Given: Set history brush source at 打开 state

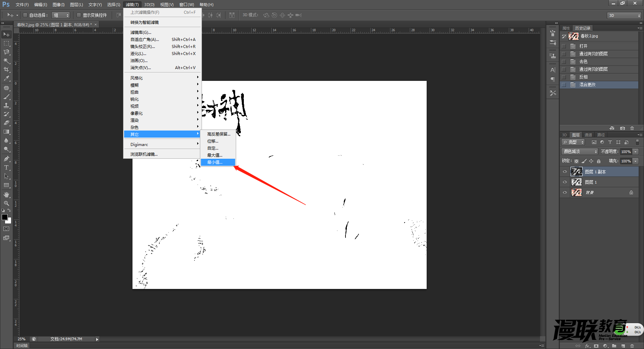Looking at the screenshot, I should click(x=564, y=46).
